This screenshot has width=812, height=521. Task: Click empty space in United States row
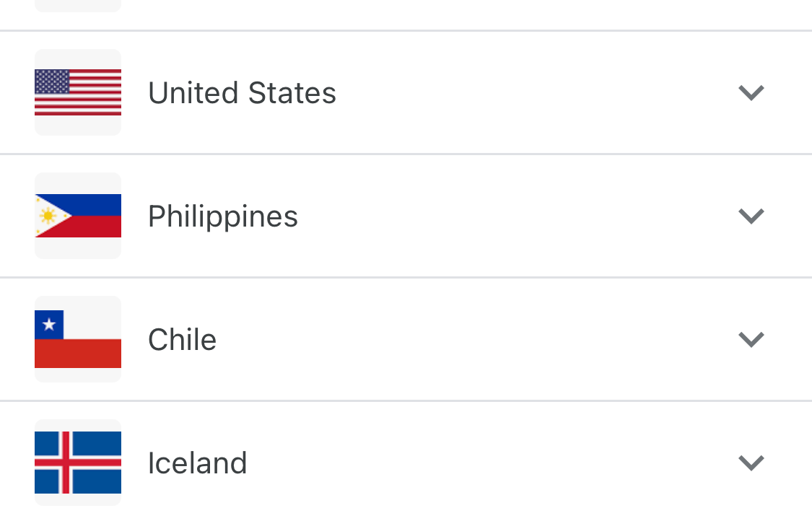click(534, 92)
